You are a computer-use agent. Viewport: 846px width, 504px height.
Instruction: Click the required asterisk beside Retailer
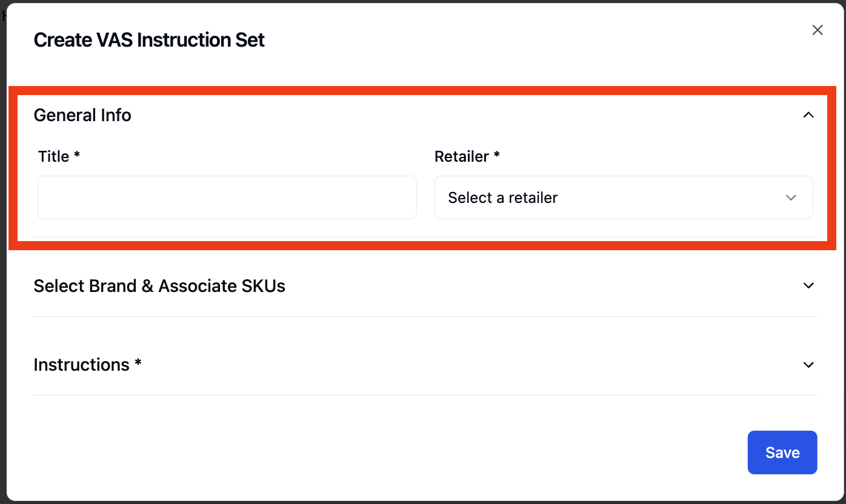pos(497,155)
